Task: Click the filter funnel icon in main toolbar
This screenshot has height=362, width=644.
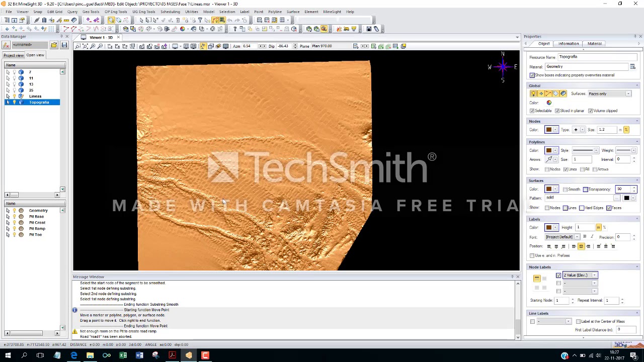Action: coord(200,20)
